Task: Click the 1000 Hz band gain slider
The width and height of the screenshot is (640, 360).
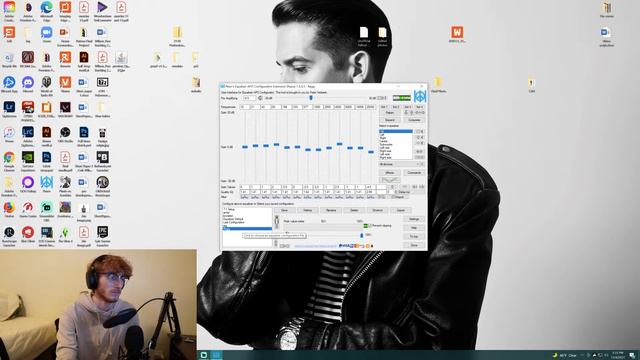Action: coord(318,150)
